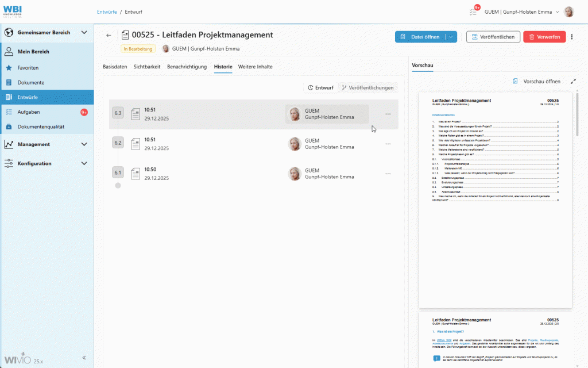588x368 pixels.
Task: Toggle the Entwurf filter in the history
Action: pyautogui.click(x=320, y=87)
